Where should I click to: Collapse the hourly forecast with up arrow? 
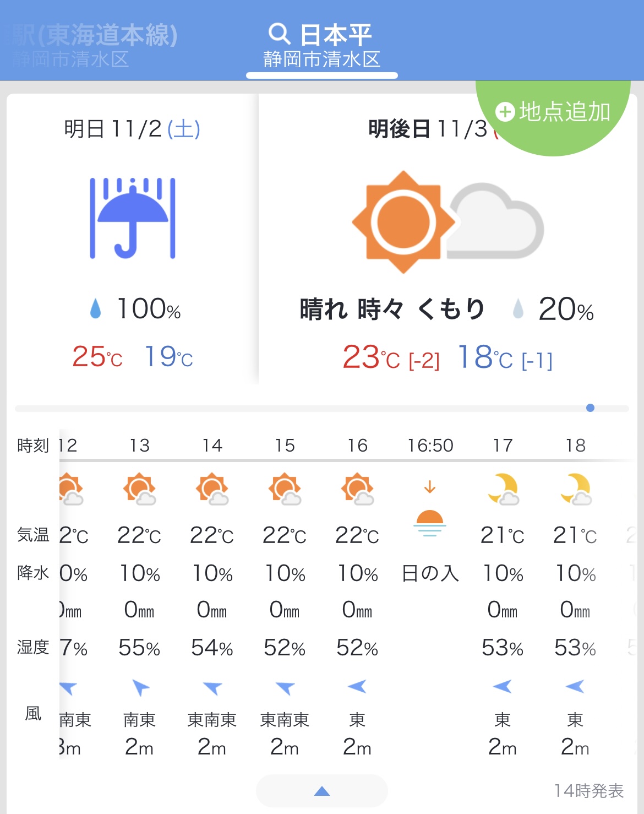coord(322,791)
